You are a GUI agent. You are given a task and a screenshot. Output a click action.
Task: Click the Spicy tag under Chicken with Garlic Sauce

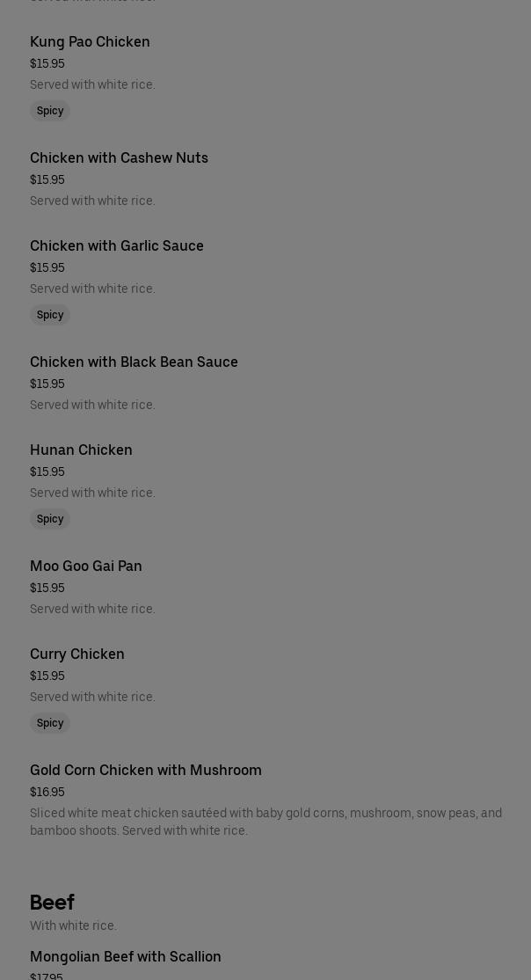(50, 315)
